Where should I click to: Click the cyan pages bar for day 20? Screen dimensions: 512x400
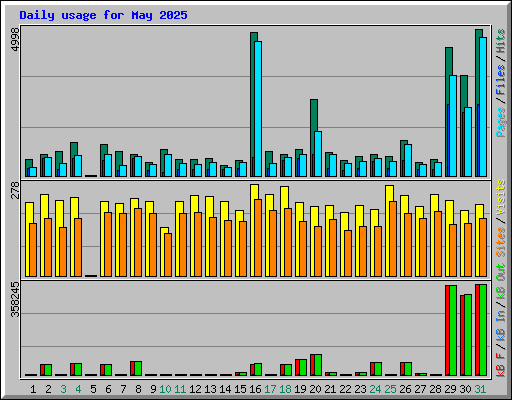318,154
